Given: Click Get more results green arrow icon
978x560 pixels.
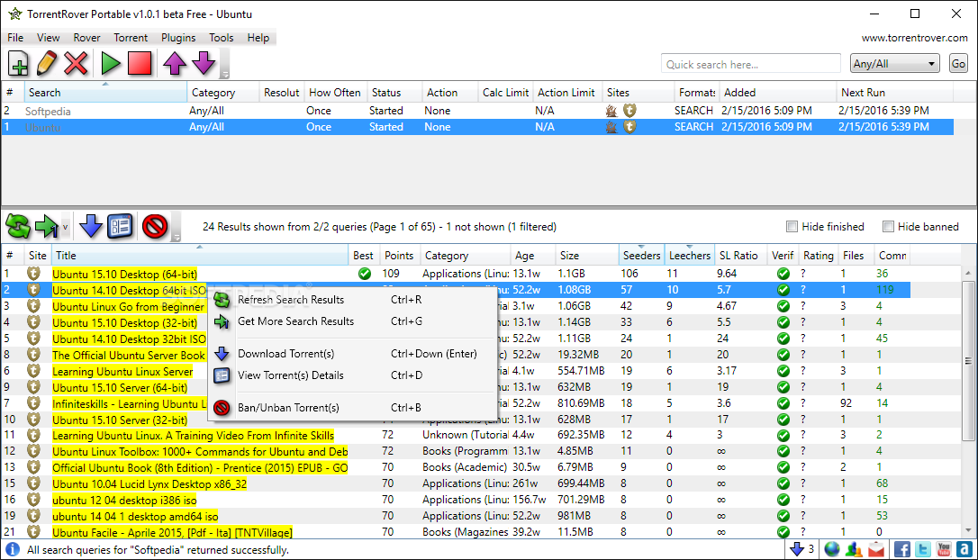Looking at the screenshot, I should click(47, 226).
